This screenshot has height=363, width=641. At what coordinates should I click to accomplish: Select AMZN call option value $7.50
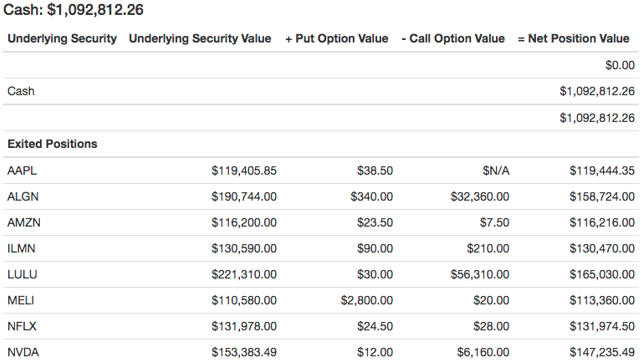(495, 223)
